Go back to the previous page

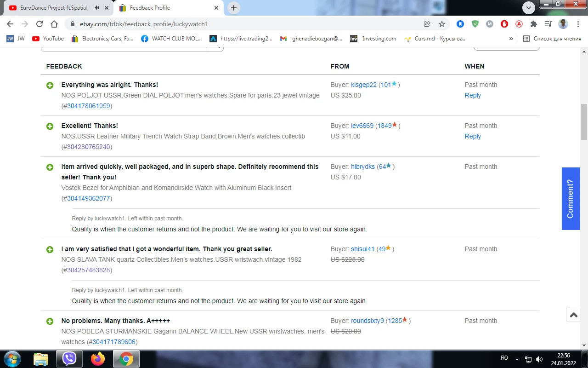click(10, 24)
